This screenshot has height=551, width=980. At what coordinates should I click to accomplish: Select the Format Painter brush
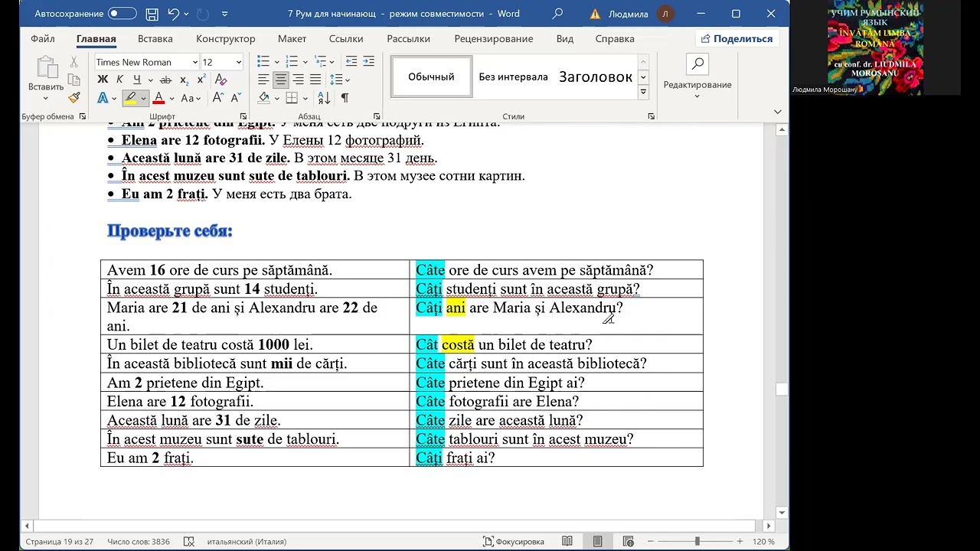[74, 97]
